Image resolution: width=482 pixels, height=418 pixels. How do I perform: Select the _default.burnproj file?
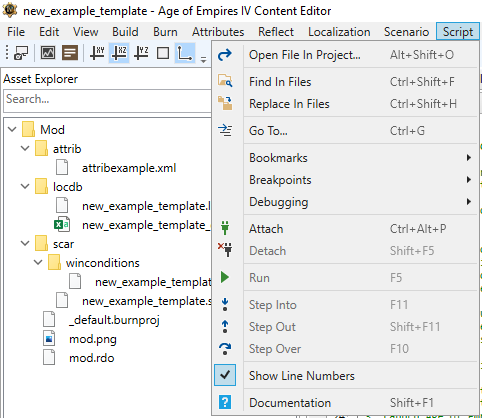click(x=114, y=320)
